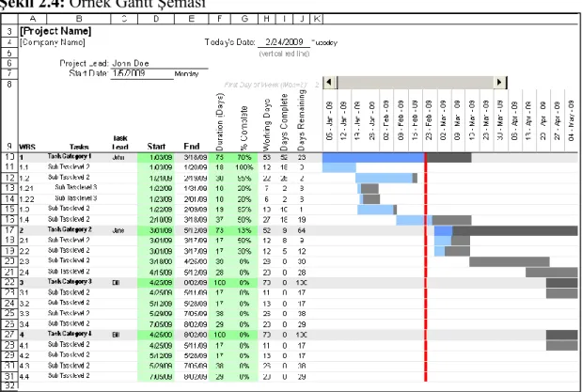Click the dark gray Task Category 2 bar
This screenshot has width=582, height=392.
pos(515,230)
